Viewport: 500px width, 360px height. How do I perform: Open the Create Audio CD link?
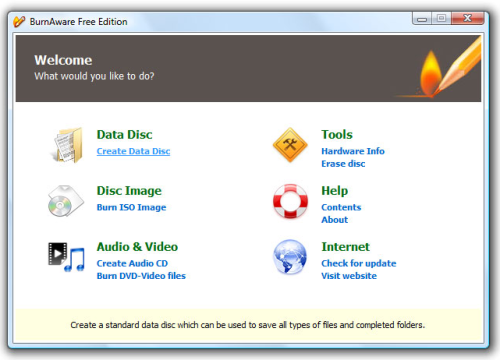tap(132, 263)
